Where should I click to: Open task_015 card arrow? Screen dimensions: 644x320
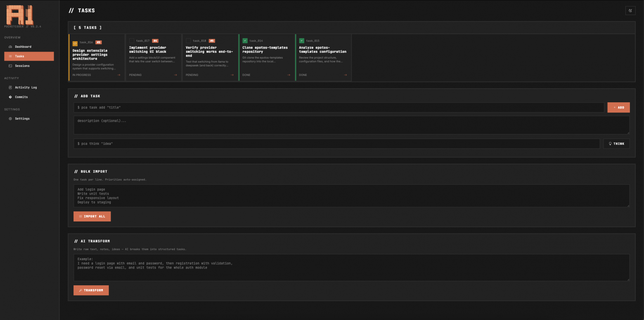click(345, 75)
